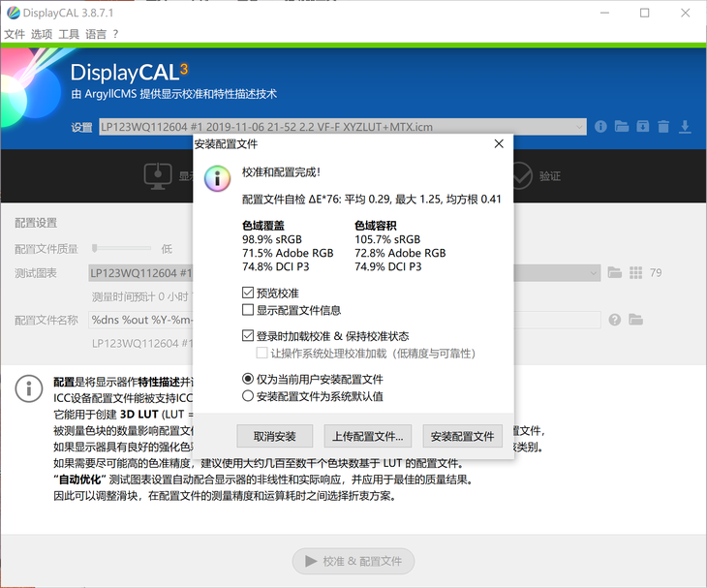Open settings file with the header folder icon
The height and width of the screenshot is (588, 707).
pyautogui.click(x=621, y=127)
